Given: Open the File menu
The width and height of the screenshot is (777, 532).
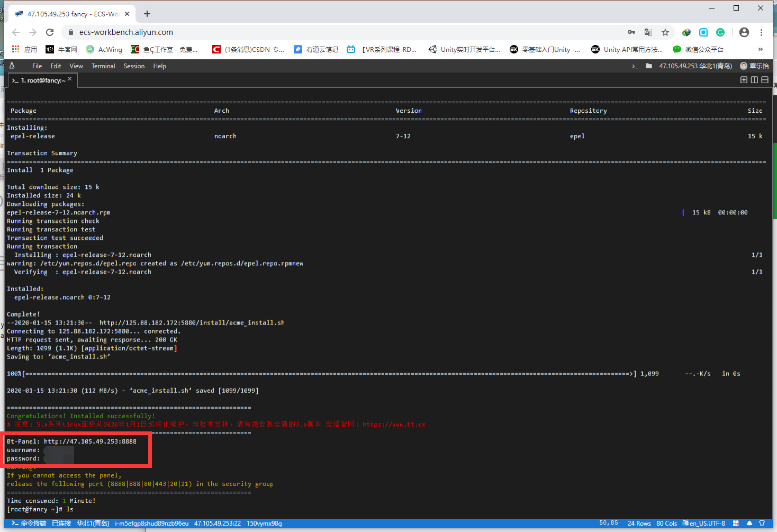Looking at the screenshot, I should (37, 66).
